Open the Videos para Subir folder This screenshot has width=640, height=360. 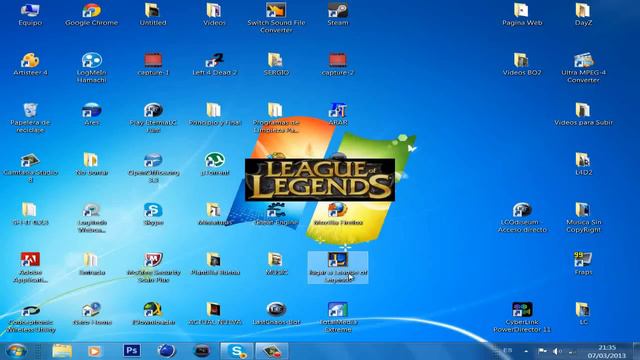click(583, 114)
